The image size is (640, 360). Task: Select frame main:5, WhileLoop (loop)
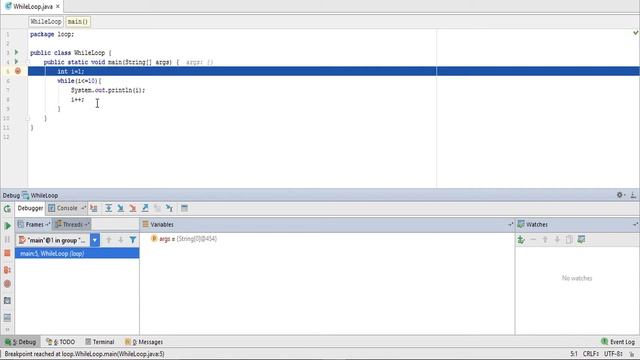coord(77,253)
